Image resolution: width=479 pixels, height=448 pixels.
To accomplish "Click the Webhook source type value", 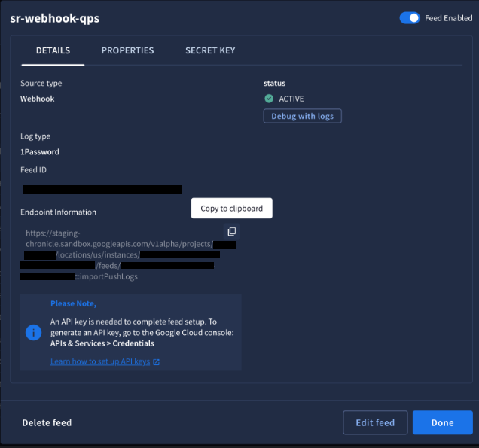I will tap(37, 99).
